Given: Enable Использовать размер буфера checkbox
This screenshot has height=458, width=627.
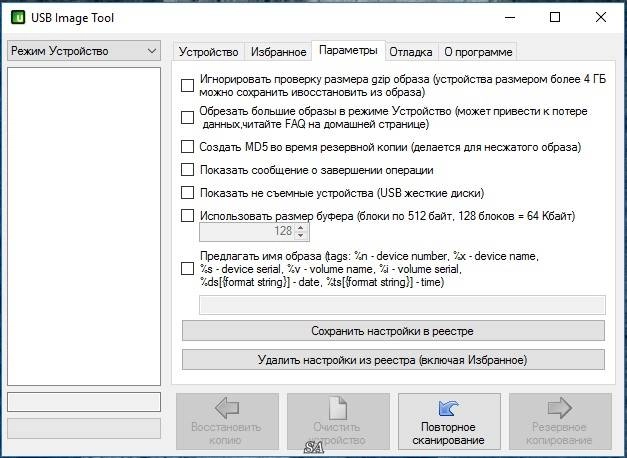Looking at the screenshot, I should click(187, 216).
